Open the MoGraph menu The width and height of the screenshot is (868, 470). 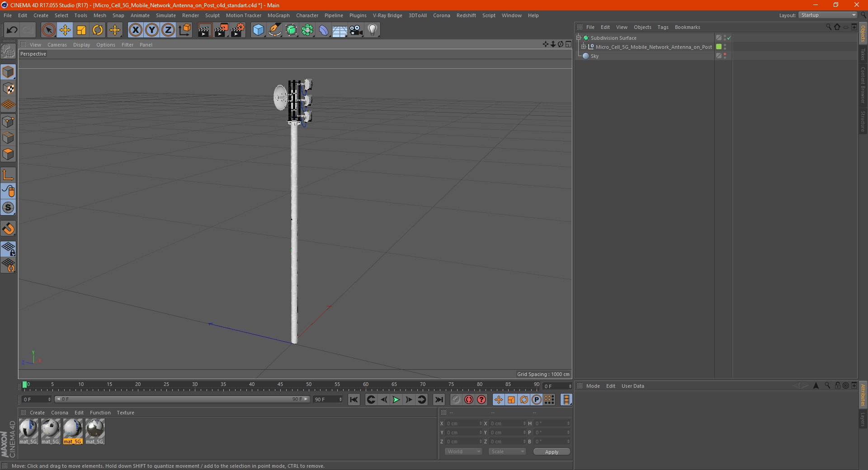coord(278,15)
